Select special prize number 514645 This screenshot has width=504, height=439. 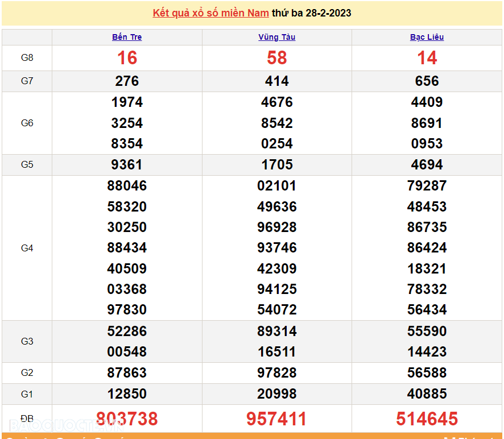[x=427, y=419]
